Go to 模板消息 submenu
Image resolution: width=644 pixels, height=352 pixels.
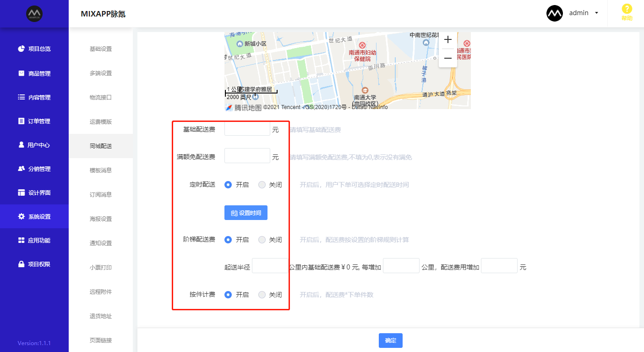[101, 170]
